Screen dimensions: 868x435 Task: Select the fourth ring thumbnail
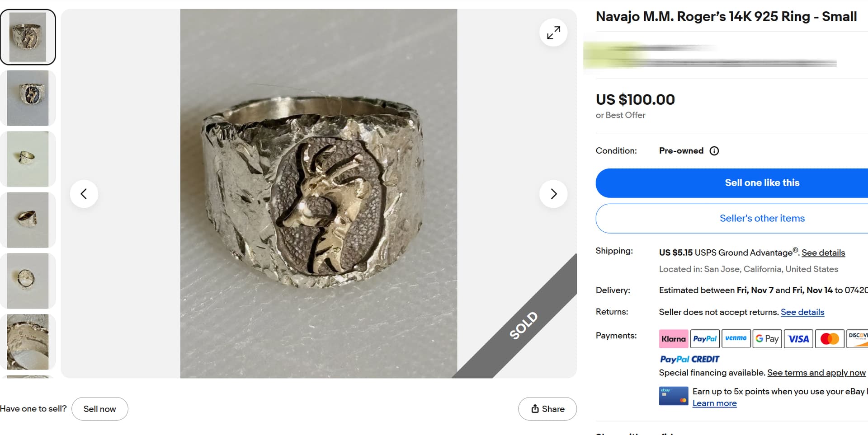coord(28,220)
